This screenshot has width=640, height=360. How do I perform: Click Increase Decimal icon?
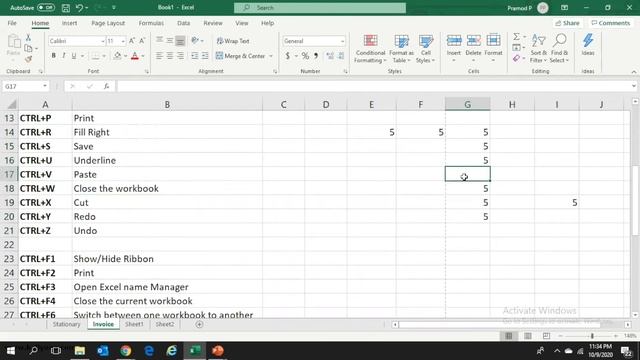point(330,56)
